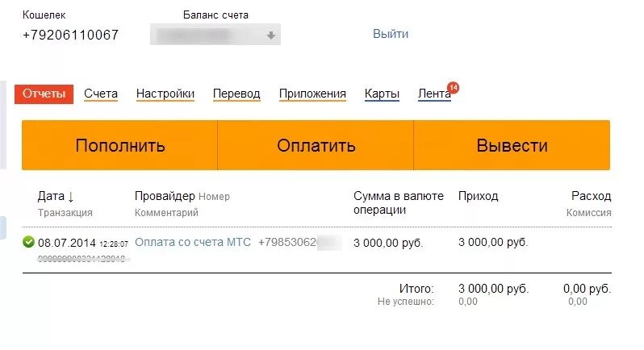Viewport: 644px width, 350px height.
Task: Go to the Перевод tab
Action: (x=236, y=94)
